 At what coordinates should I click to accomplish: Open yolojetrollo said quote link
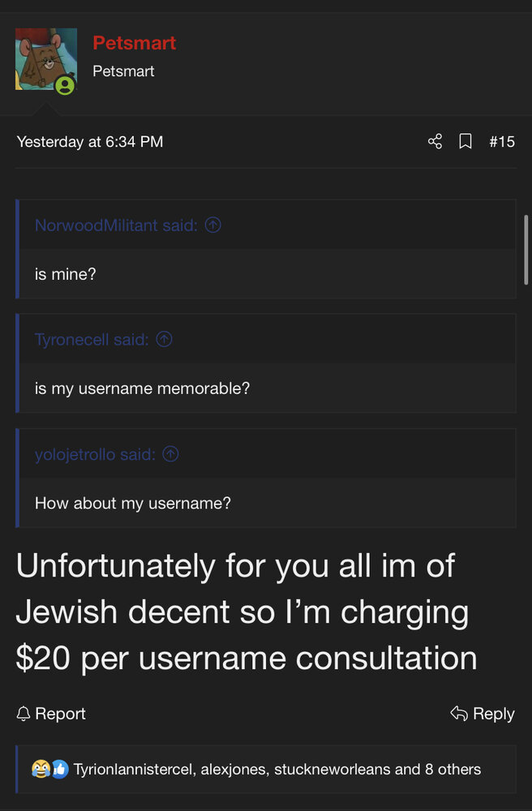pyautogui.click(x=95, y=454)
